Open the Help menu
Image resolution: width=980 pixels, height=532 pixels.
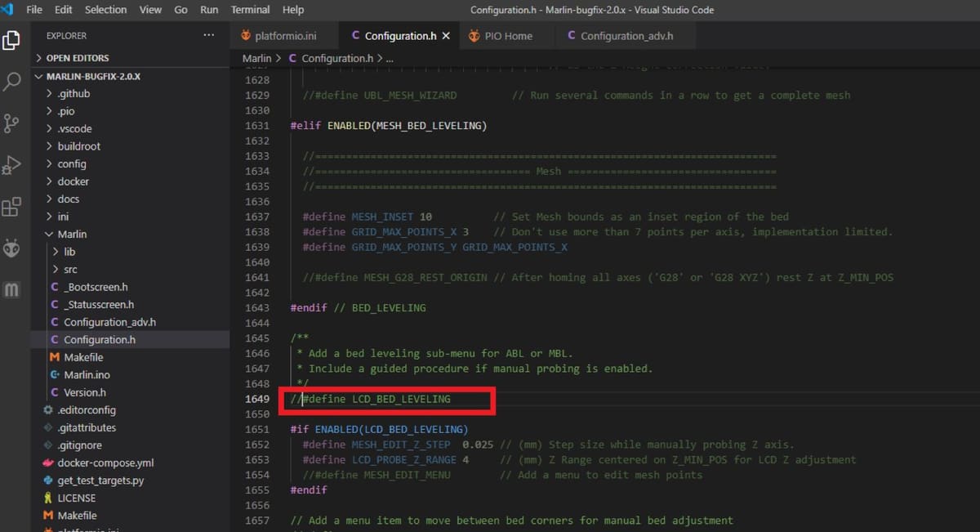[293, 10]
